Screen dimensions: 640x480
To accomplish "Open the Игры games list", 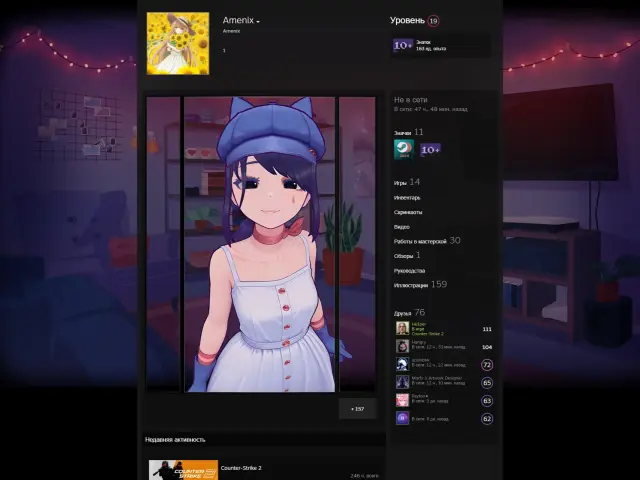I will tap(400, 182).
